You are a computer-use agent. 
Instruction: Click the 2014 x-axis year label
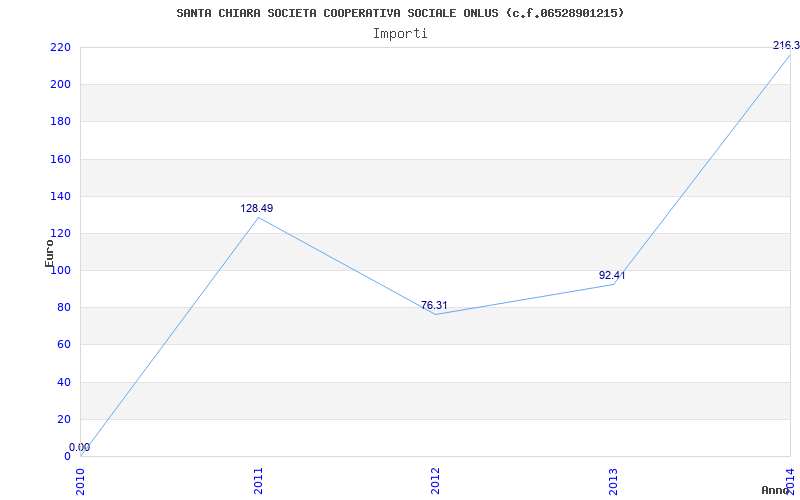790,481
